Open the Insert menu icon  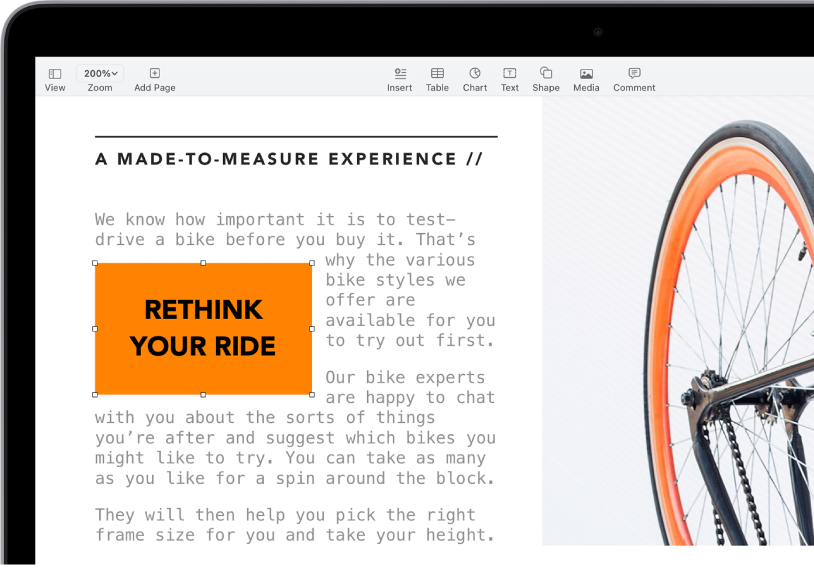coord(400,73)
